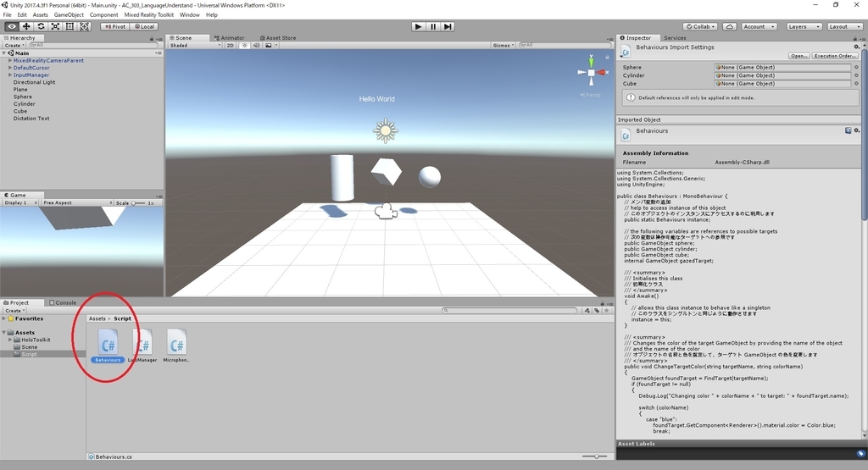
Task: Select Microphone script icon in Project
Action: tap(176, 342)
